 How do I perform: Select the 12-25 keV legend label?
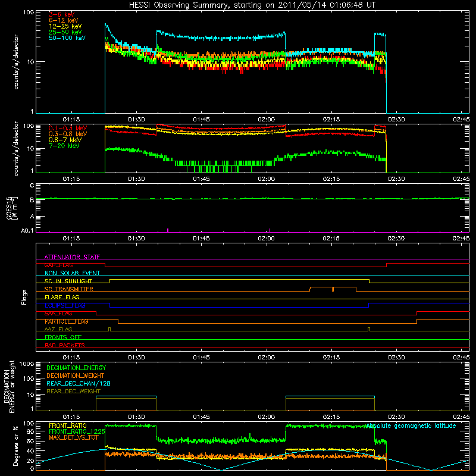(65, 26)
